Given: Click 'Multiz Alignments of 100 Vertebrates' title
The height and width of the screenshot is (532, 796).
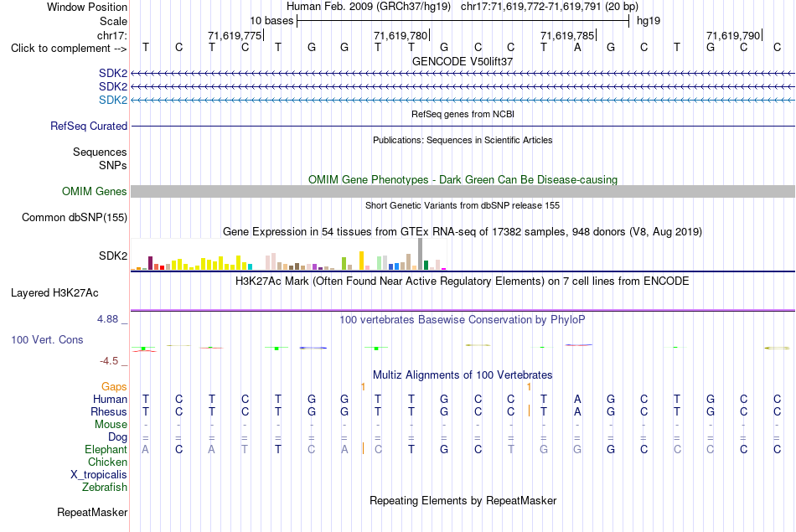Looking at the screenshot, I should 463,375.
